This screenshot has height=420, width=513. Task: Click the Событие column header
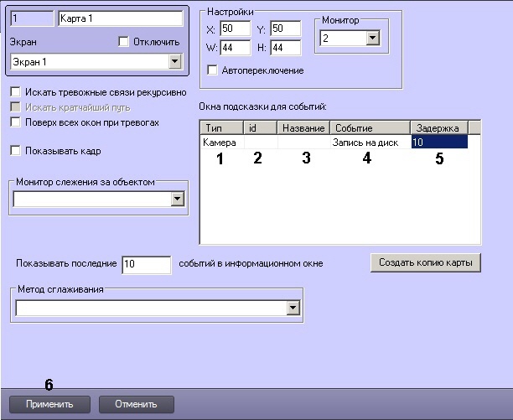click(x=369, y=128)
